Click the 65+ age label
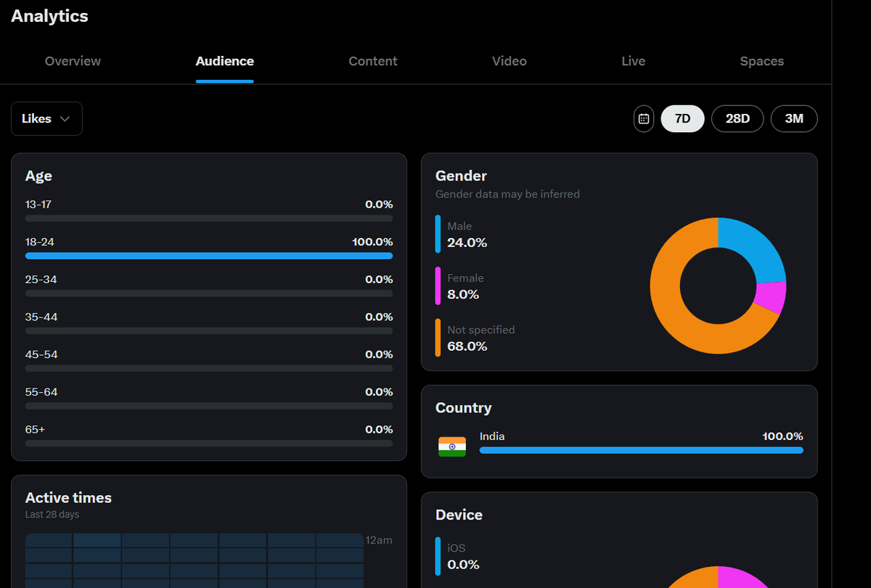This screenshot has width=871, height=588. [x=35, y=430]
